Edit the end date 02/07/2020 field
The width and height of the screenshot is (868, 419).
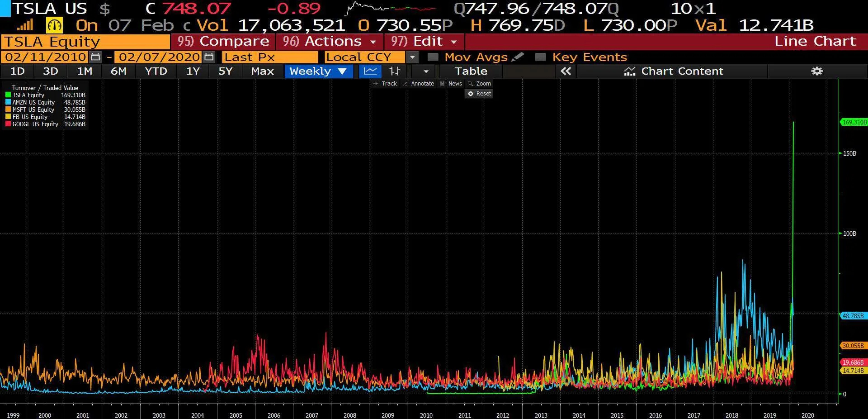click(x=158, y=57)
